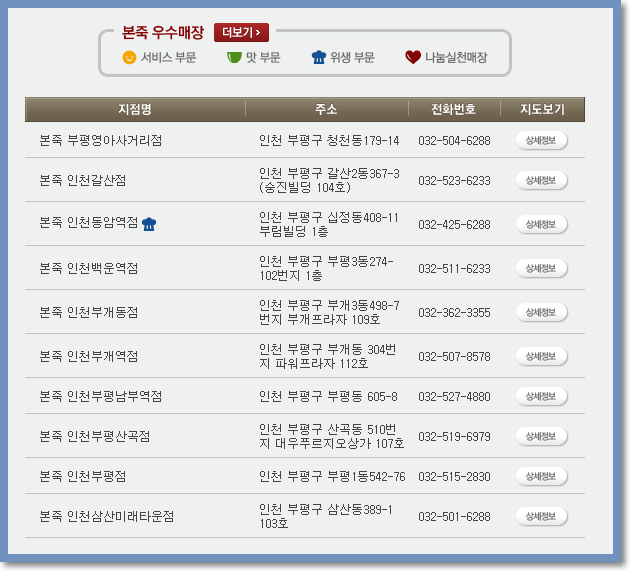Click the chef hat badge next to 본죽 인천동암역점
The height and width of the screenshot is (571, 630).
[149, 224]
